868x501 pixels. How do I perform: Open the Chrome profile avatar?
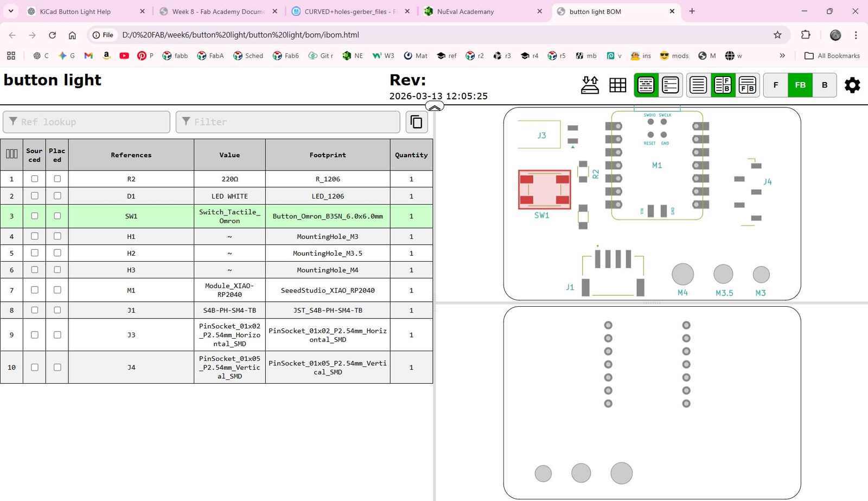point(835,35)
